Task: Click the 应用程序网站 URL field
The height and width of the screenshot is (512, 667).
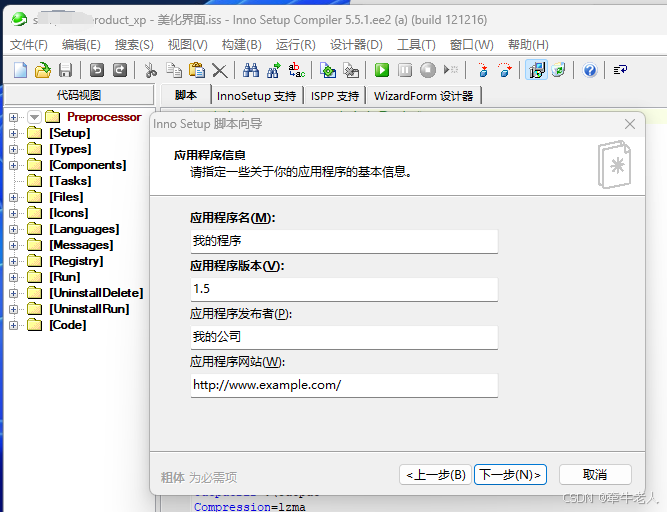Action: pyautogui.click(x=344, y=386)
